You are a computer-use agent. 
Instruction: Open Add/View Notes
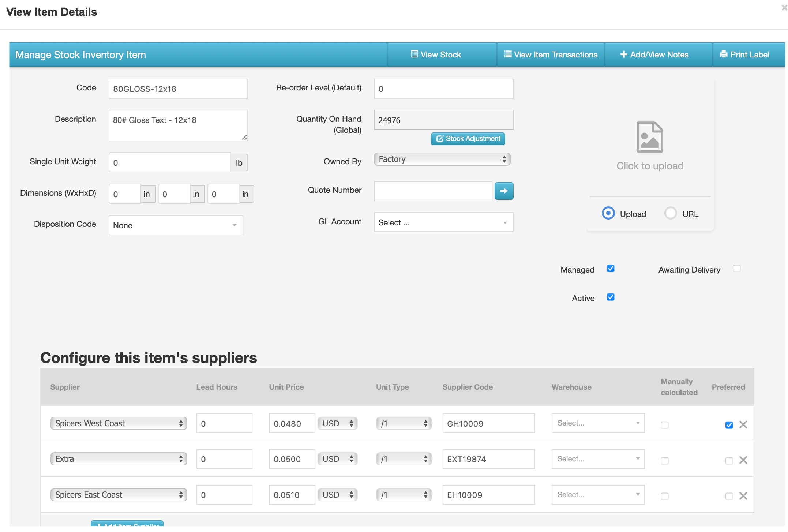[x=654, y=55]
